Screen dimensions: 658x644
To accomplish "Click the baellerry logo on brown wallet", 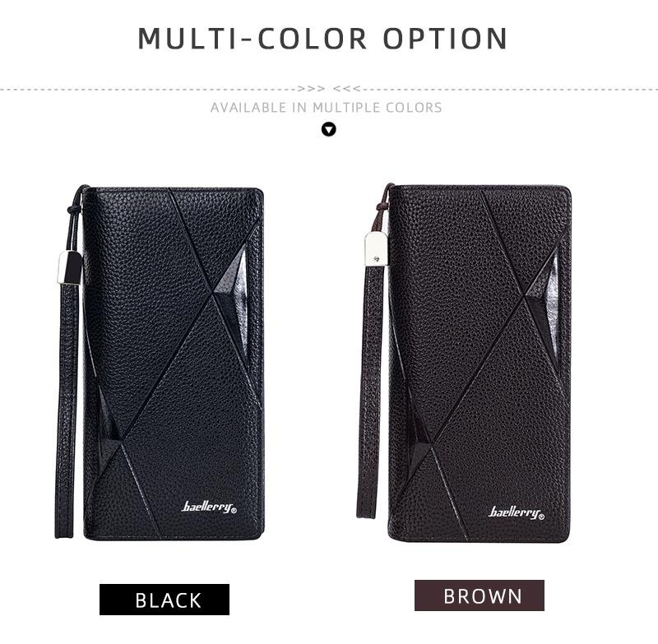I will 517,512.
